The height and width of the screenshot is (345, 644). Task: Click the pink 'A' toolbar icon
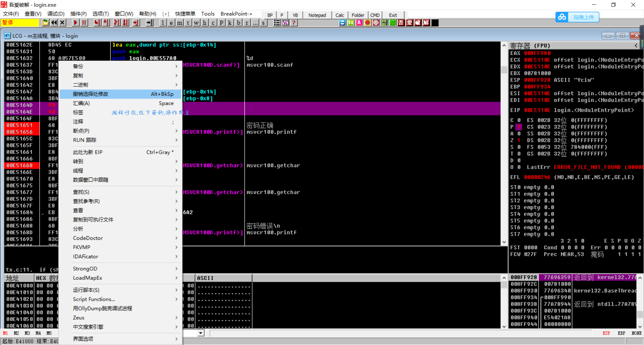click(359, 22)
